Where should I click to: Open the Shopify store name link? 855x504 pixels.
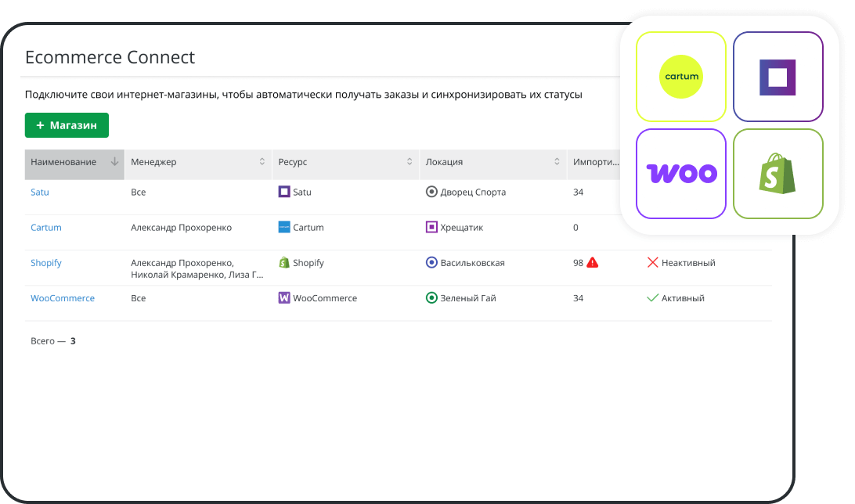(46, 263)
